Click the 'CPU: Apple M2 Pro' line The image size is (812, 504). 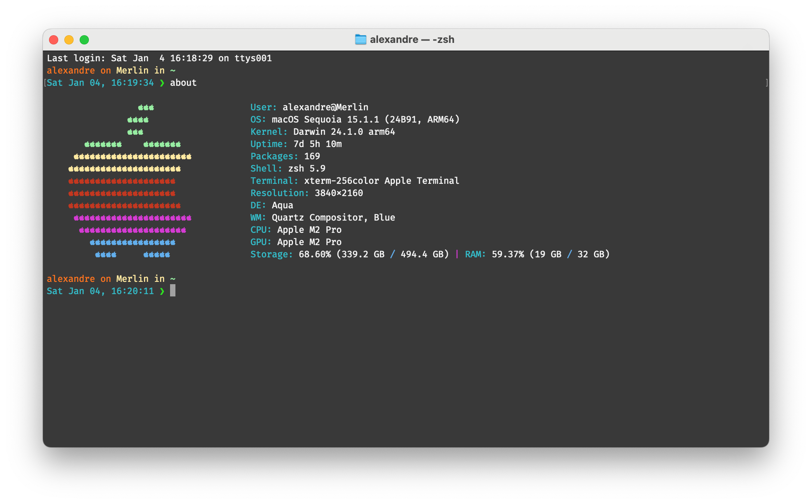tap(296, 230)
